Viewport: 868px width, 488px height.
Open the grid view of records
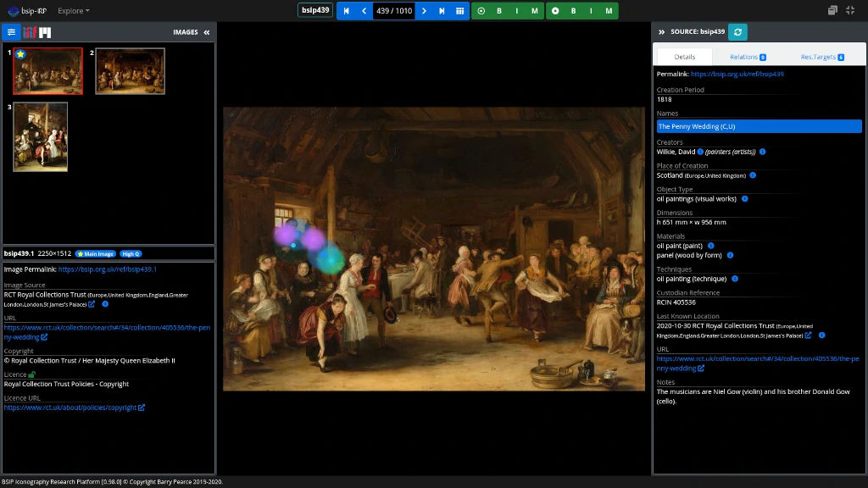point(459,11)
